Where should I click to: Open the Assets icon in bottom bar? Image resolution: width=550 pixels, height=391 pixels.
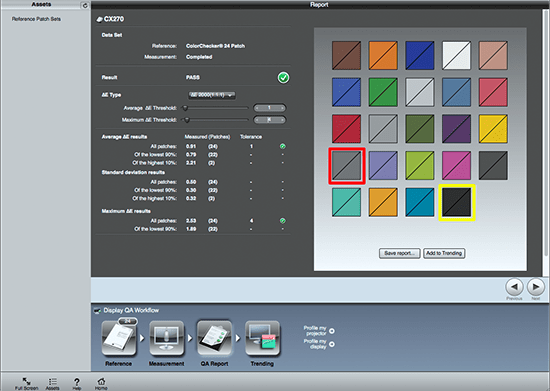tap(52, 383)
